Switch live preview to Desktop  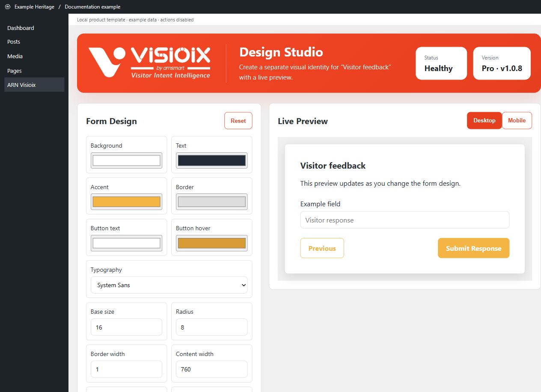coord(484,121)
